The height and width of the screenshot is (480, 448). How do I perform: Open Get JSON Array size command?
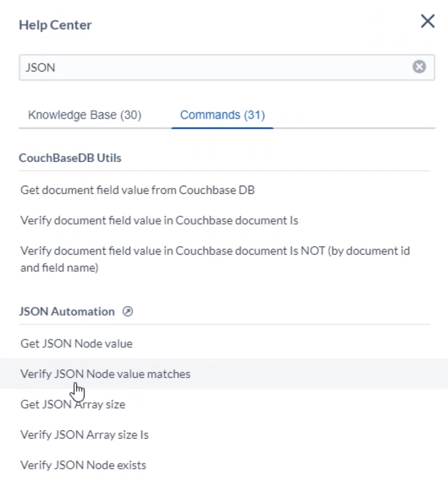point(73,405)
